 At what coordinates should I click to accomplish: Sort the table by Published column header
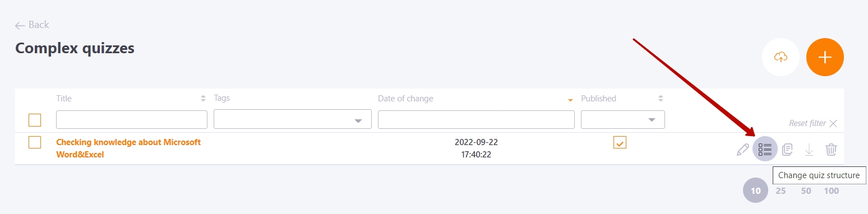pyautogui.click(x=598, y=99)
